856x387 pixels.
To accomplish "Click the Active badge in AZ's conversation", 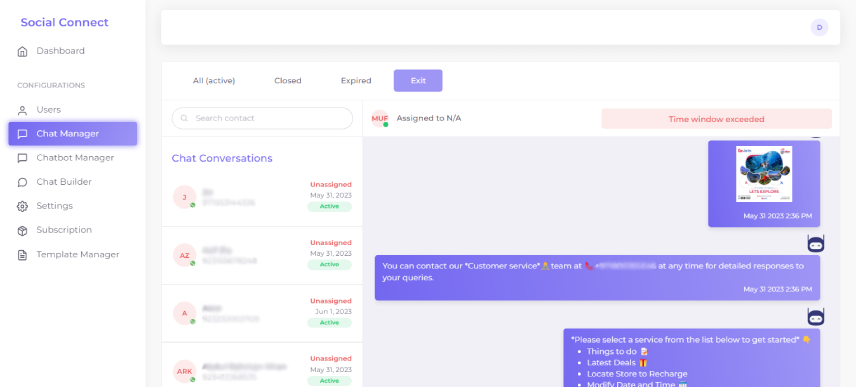I will [329, 264].
